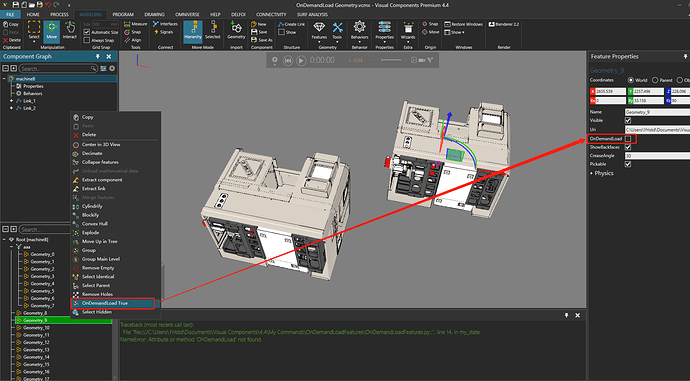Click the feature Name field
Screen dimensions: 690x381
(x=657, y=112)
